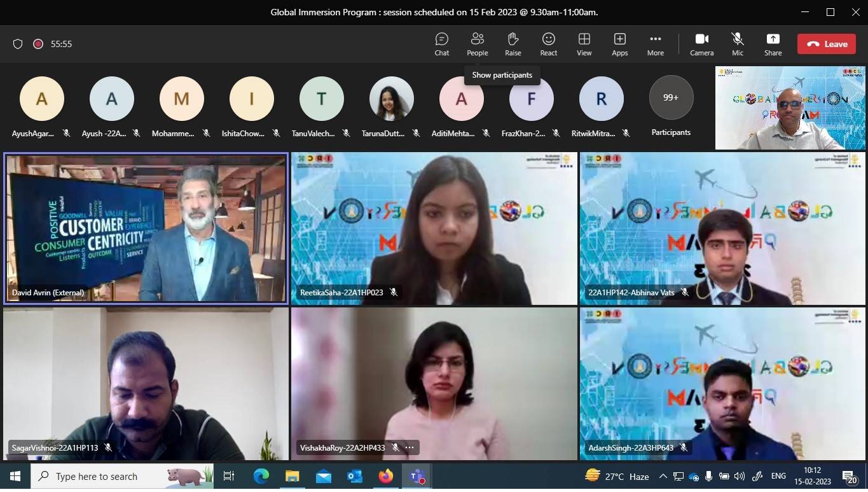Image resolution: width=868 pixels, height=492 pixels.
Task: Click muted mic icon beside ReetikaSaha
Action: coord(394,292)
